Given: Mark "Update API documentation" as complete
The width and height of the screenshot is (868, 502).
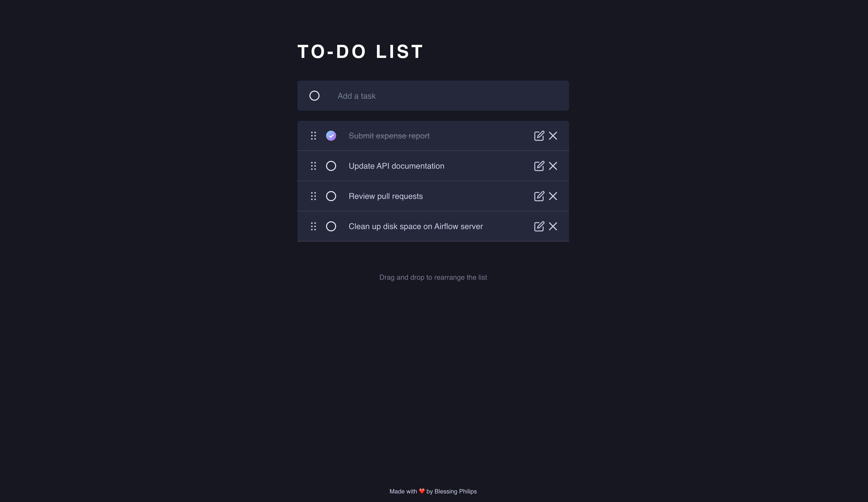Looking at the screenshot, I should tap(331, 166).
